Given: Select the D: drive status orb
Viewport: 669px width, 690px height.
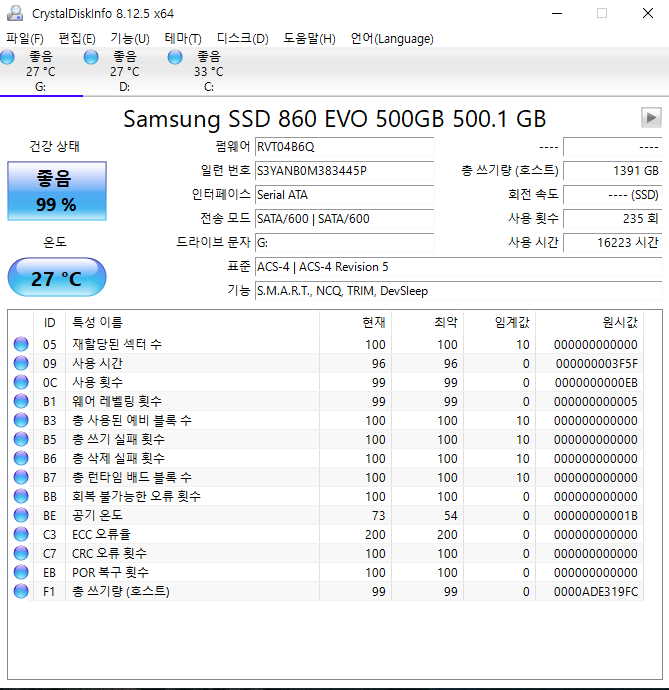Looking at the screenshot, I should (x=91, y=57).
